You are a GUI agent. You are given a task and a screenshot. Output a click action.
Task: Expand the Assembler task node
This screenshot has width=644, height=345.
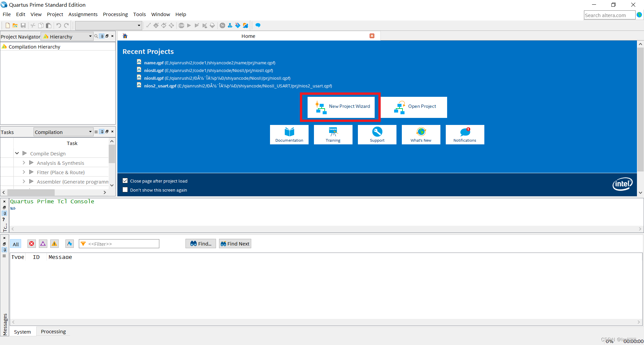point(24,182)
